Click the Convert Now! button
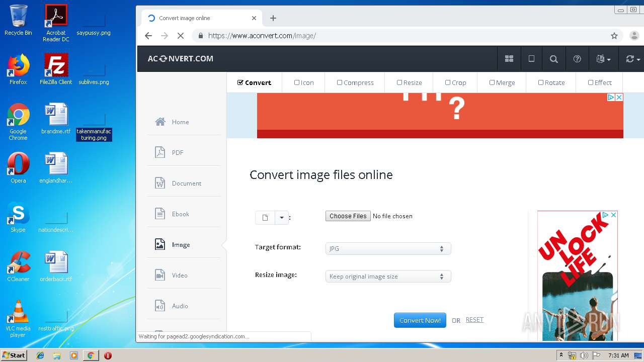 [420, 320]
